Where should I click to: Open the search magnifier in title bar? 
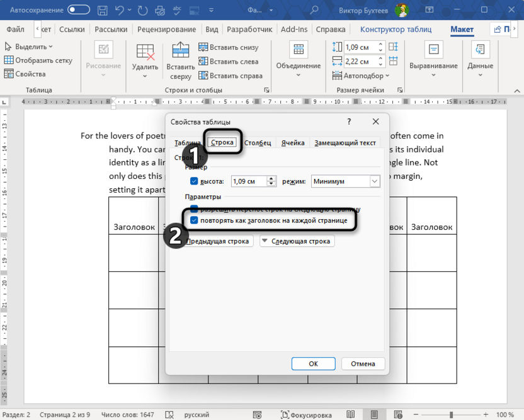click(314, 10)
